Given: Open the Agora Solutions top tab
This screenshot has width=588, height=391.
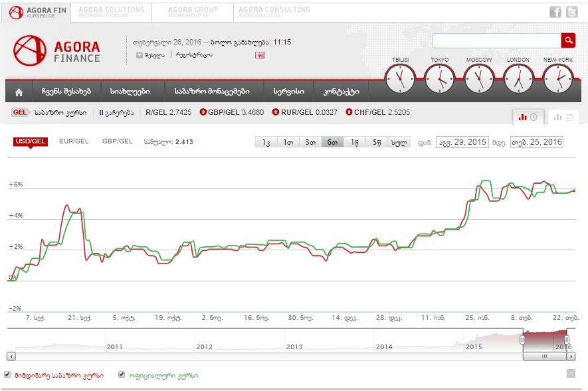Looking at the screenshot, I should pyautogui.click(x=111, y=12).
